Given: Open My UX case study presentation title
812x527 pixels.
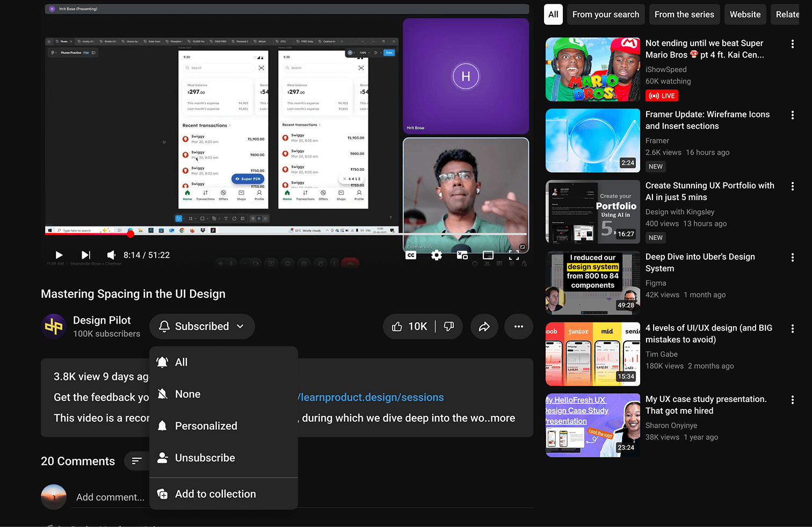Looking at the screenshot, I should pyautogui.click(x=706, y=405).
